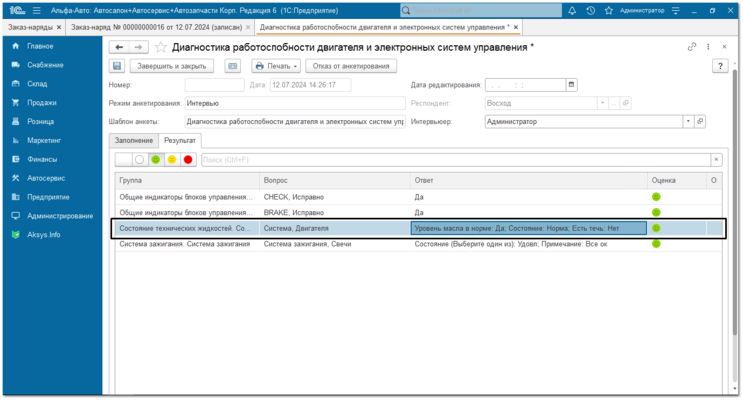Expand the Респондент dropdown arrow
743x400 pixels.
click(x=602, y=103)
